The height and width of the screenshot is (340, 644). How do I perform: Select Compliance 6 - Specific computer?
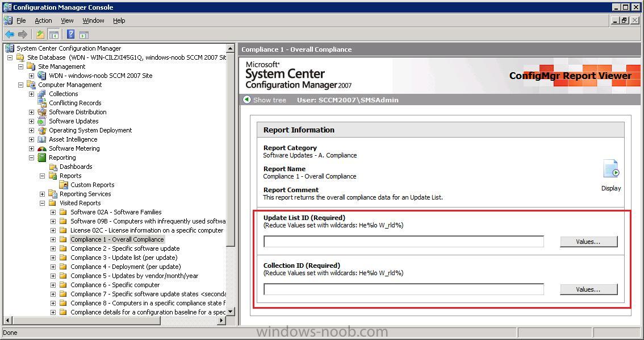(x=115, y=285)
